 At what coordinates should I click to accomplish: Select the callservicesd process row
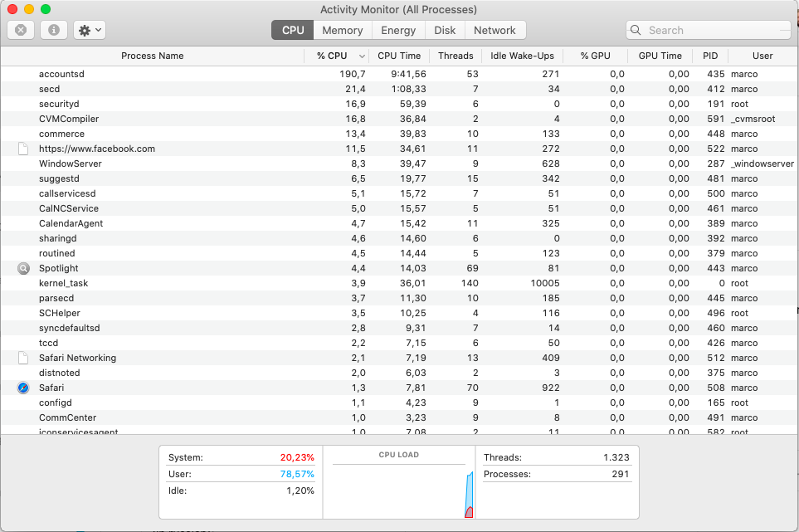399,193
